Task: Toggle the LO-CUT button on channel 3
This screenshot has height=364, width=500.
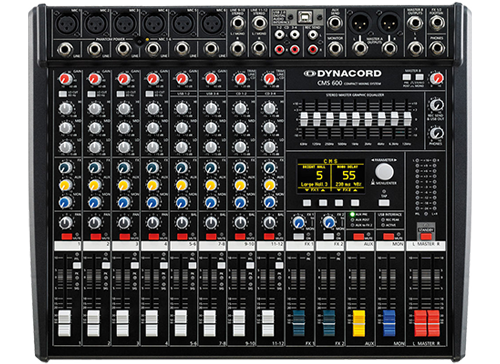Action: click(120, 94)
